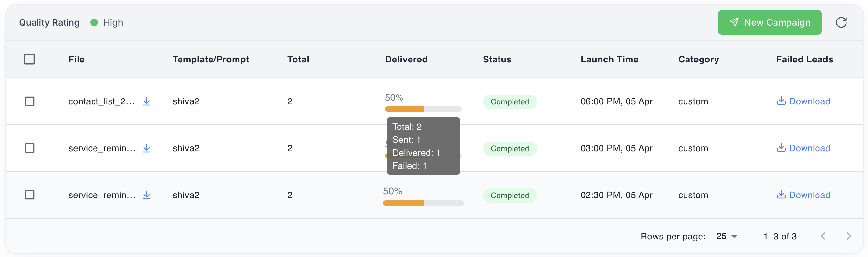868x257 pixels.
Task: Toggle the select-all header checkbox
Action: tap(29, 59)
